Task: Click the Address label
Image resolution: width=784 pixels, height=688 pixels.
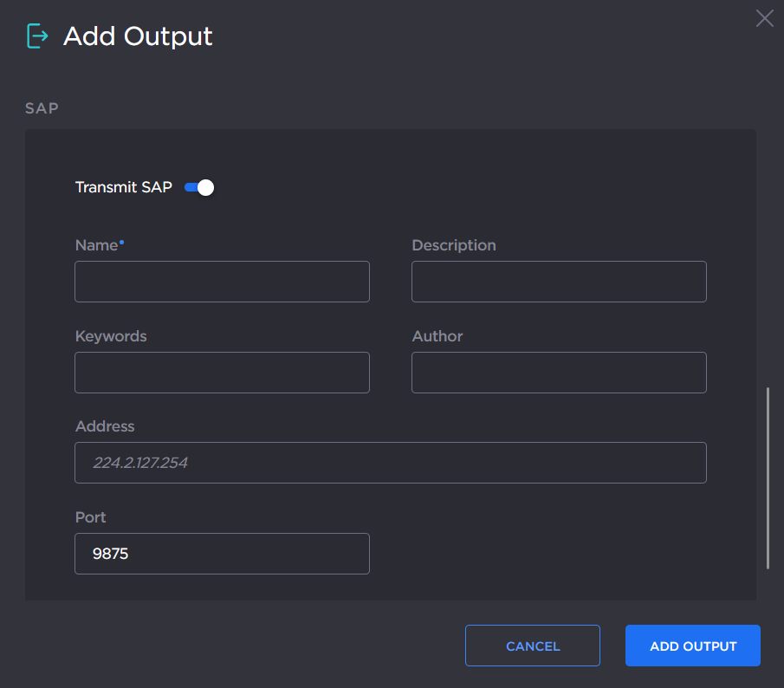Action: pyautogui.click(x=105, y=426)
